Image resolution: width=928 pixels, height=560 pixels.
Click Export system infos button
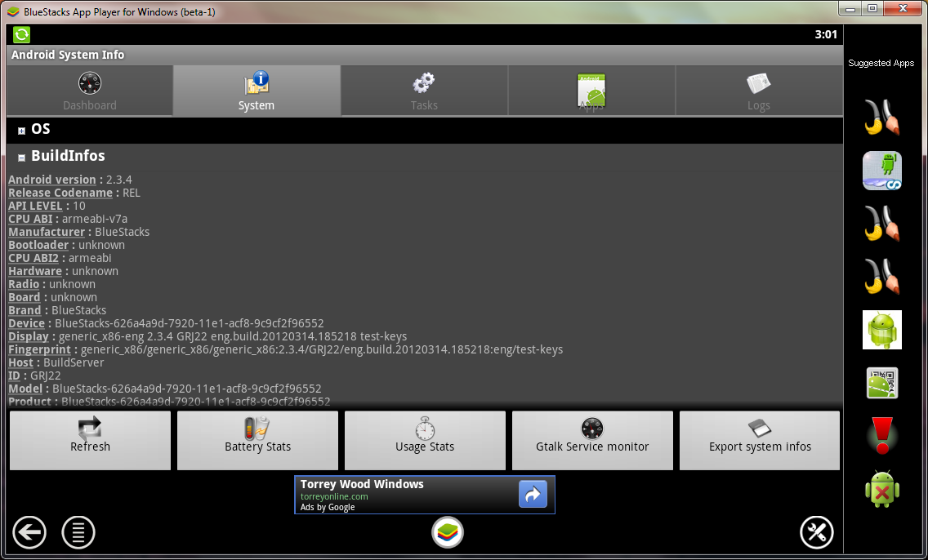pyautogui.click(x=760, y=440)
